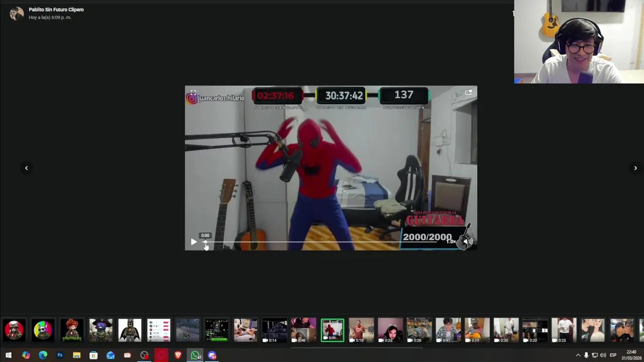Viewport: 644px width, 362px height.
Task: Open kissing couple photo thumbnail
Action: point(593,330)
